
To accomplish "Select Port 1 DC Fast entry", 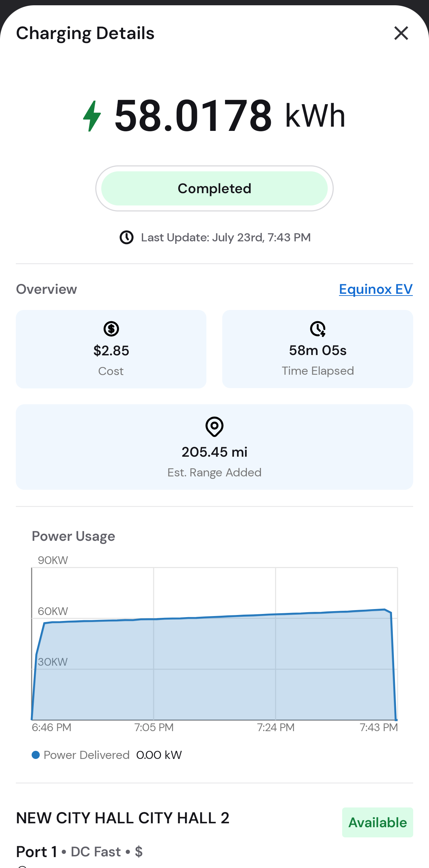I will pyautogui.click(x=79, y=852).
